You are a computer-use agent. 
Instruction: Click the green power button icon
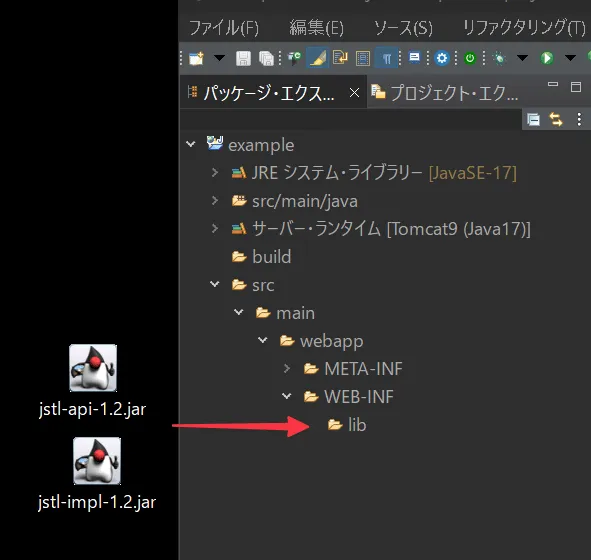pos(470,58)
